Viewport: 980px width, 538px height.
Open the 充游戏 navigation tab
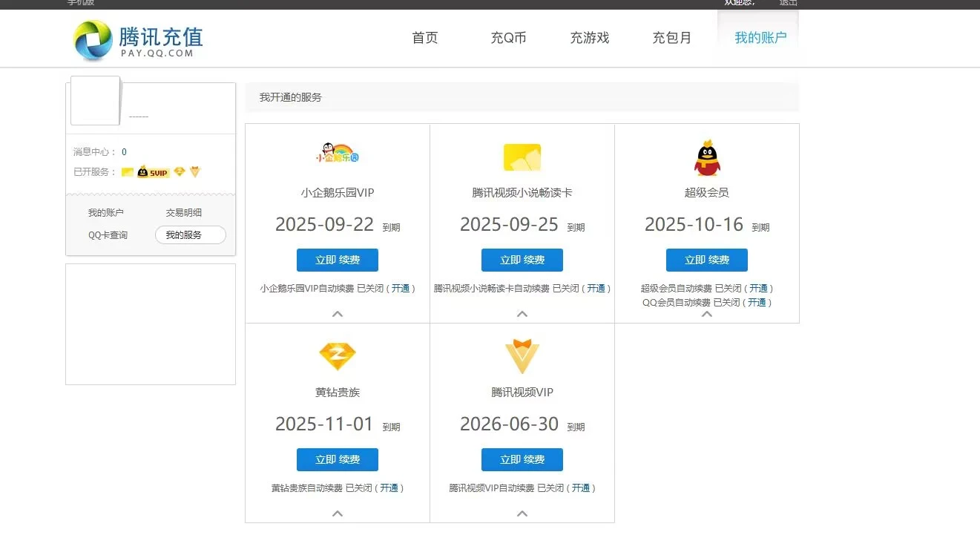click(590, 38)
